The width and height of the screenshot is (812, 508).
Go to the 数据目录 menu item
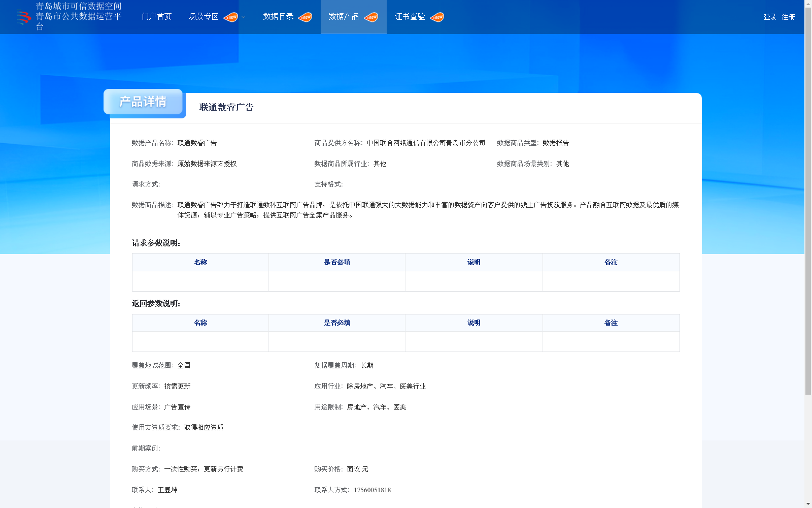(278, 17)
